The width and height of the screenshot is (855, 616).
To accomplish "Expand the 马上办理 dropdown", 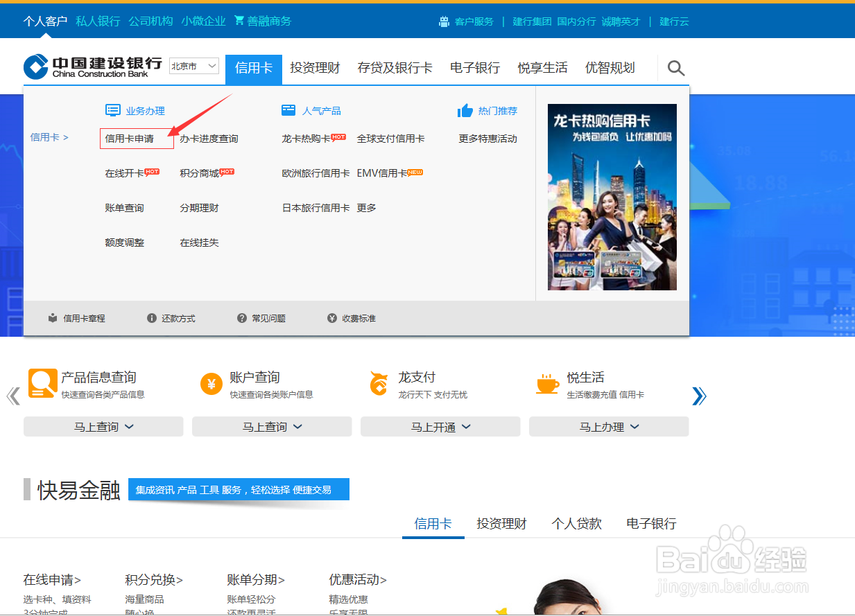I will coord(609,427).
